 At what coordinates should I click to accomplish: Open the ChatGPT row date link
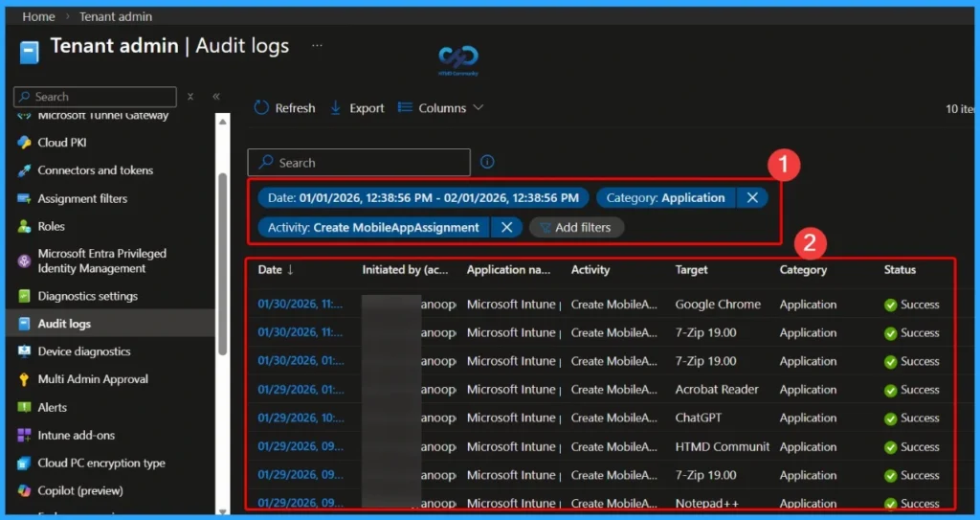(x=301, y=418)
